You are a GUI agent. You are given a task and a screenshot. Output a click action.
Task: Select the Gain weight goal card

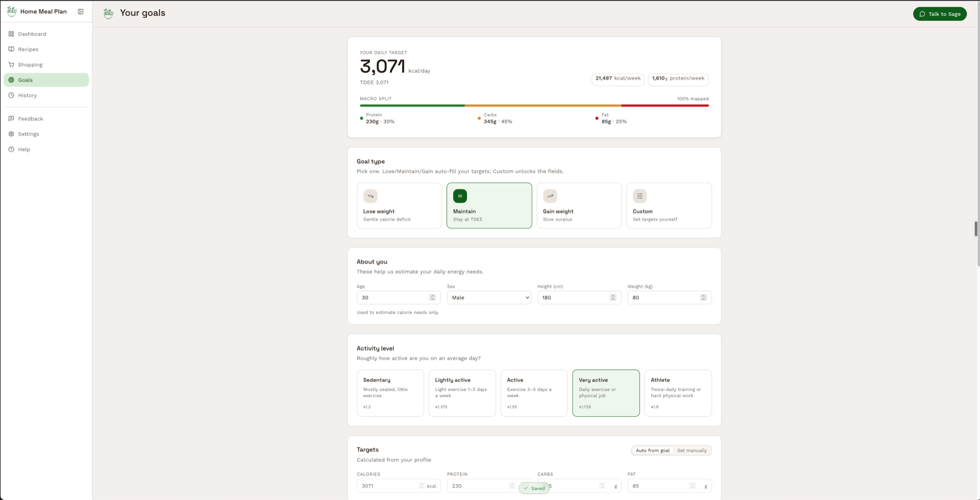click(x=579, y=205)
